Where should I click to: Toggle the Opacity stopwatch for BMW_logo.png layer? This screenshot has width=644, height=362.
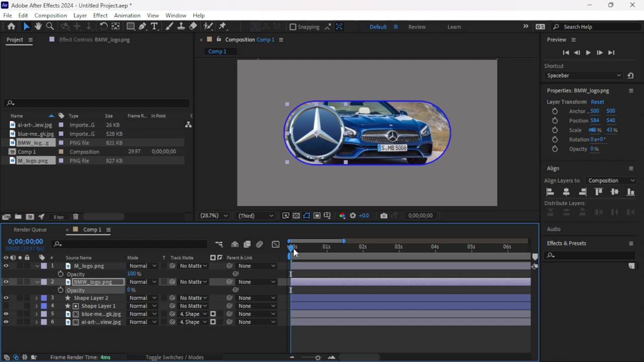click(x=61, y=290)
